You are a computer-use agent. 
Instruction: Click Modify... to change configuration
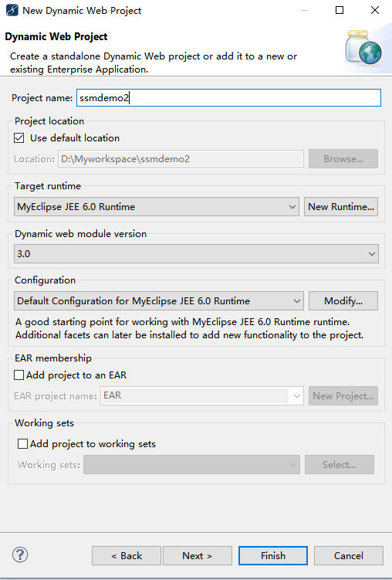tap(343, 300)
